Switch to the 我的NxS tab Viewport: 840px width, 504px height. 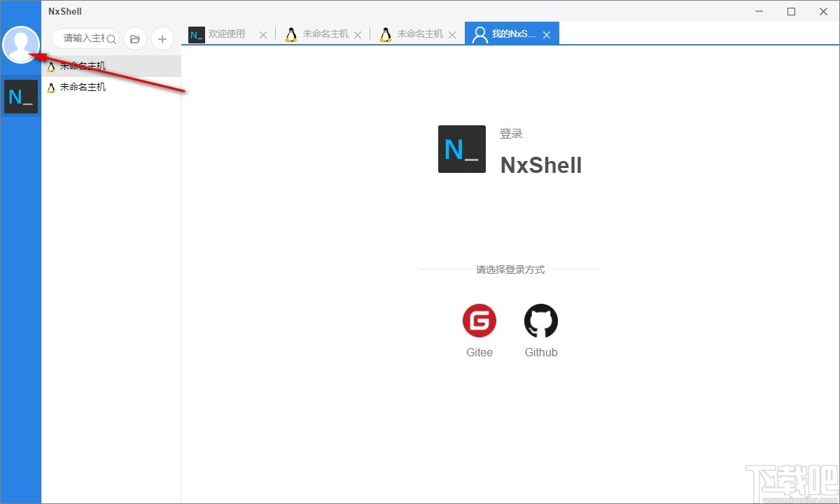(514, 33)
